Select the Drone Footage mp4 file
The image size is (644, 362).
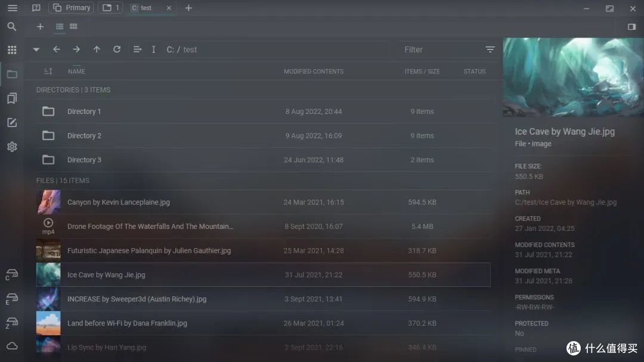[x=264, y=227]
